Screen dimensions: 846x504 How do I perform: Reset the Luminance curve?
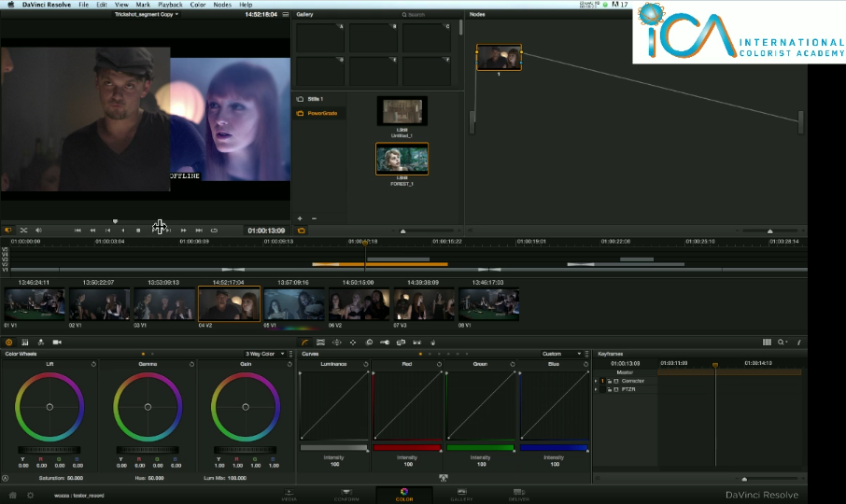[366, 364]
